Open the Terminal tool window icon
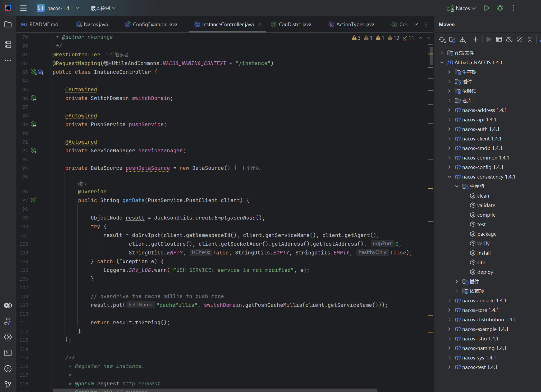The image size is (541, 392). [x=8, y=353]
